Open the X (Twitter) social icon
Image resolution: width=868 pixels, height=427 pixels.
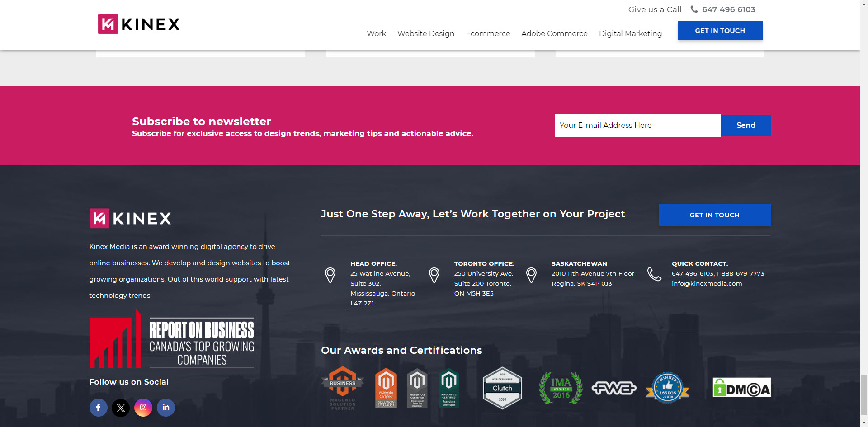coord(121,408)
